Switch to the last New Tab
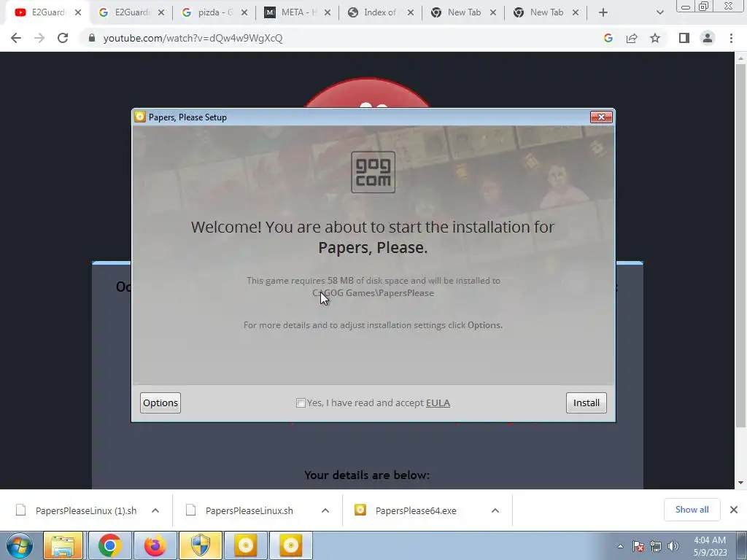The image size is (747, 560). (x=546, y=12)
